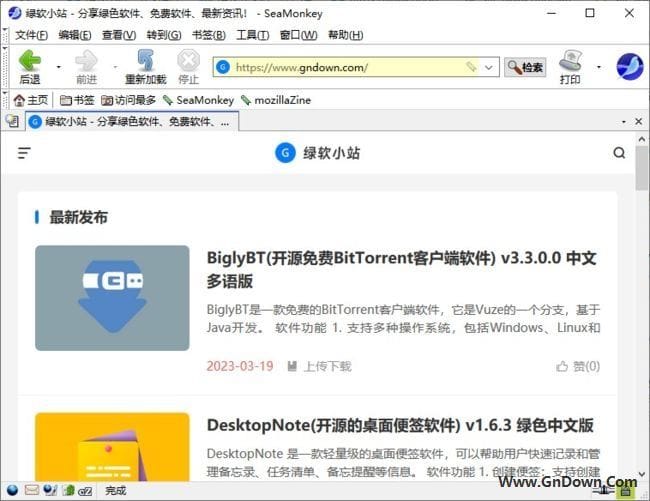Click the Stop loading button
This screenshot has width=650, height=501.
click(189, 66)
